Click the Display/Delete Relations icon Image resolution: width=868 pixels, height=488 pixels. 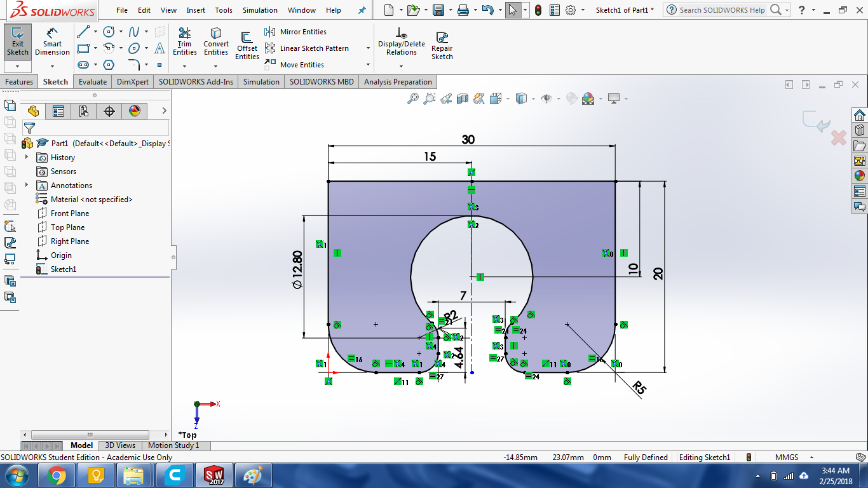point(401,33)
